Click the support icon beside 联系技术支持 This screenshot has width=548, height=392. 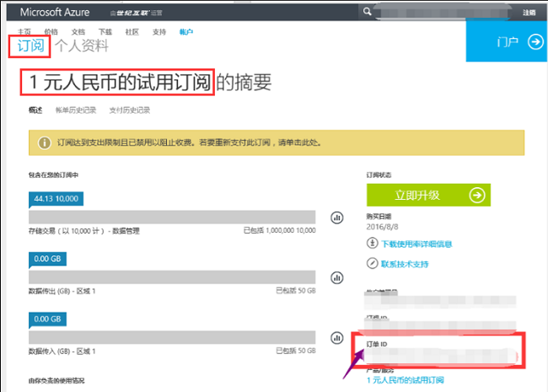(373, 264)
